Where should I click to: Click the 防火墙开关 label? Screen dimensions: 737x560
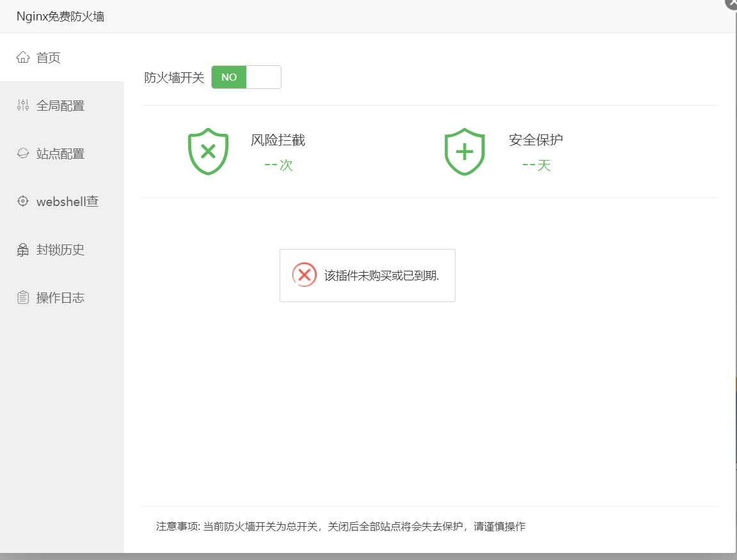click(x=174, y=77)
